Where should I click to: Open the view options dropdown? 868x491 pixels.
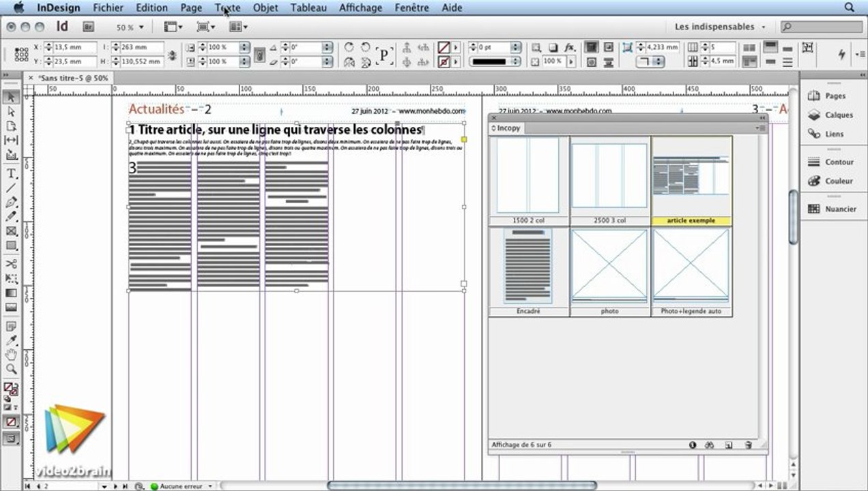(174, 27)
